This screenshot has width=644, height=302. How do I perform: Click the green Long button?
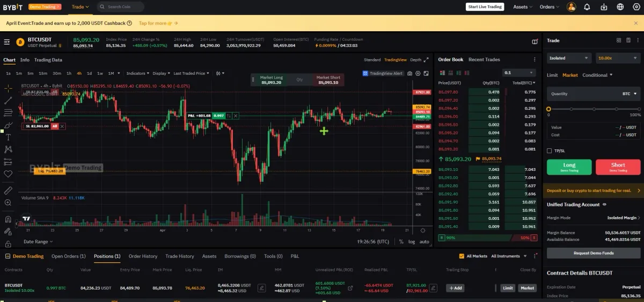pyautogui.click(x=569, y=167)
